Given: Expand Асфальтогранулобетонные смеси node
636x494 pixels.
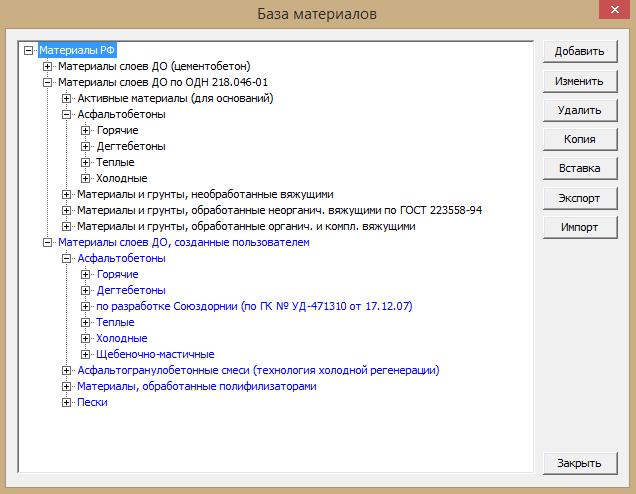Looking at the screenshot, I should (x=66, y=370).
